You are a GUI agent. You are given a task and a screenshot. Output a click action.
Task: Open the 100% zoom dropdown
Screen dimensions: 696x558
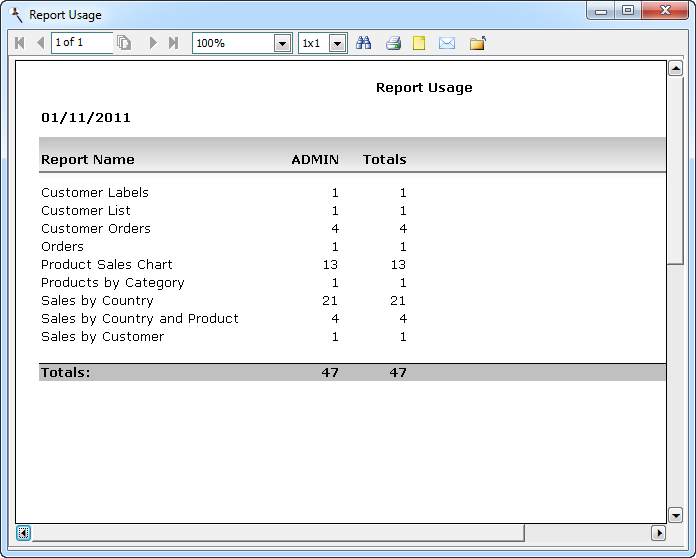282,43
